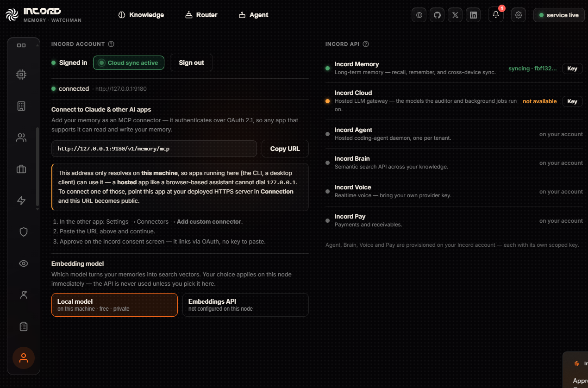Click the MCP URL field
Viewport: 588px width, 388px height.
(154, 149)
